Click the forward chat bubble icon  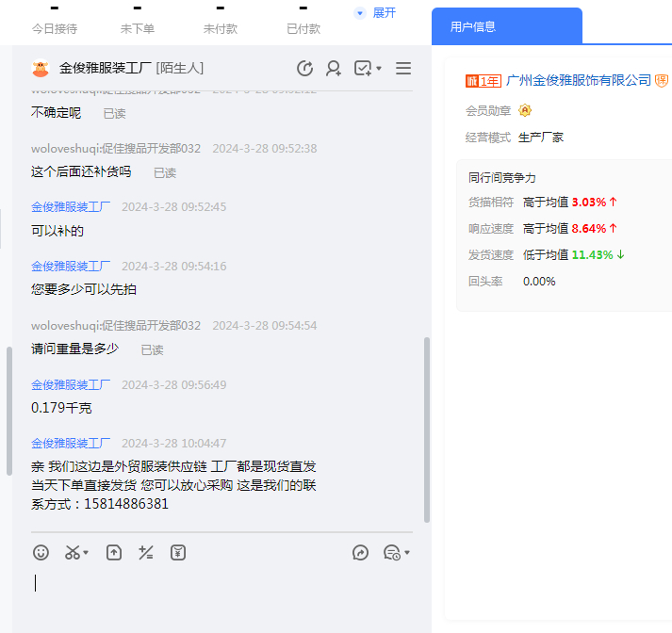coord(360,553)
